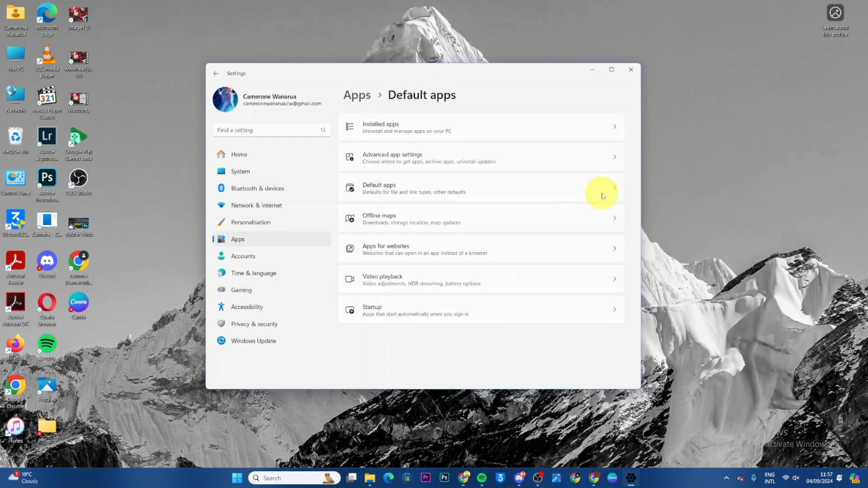868x488 pixels.
Task: Click the Find a setting search field
Action: click(272, 130)
